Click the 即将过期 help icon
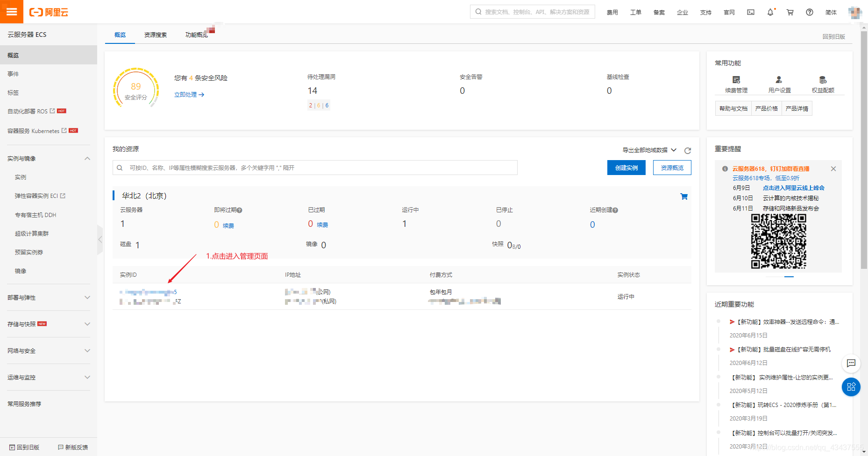868x456 pixels. click(240, 210)
